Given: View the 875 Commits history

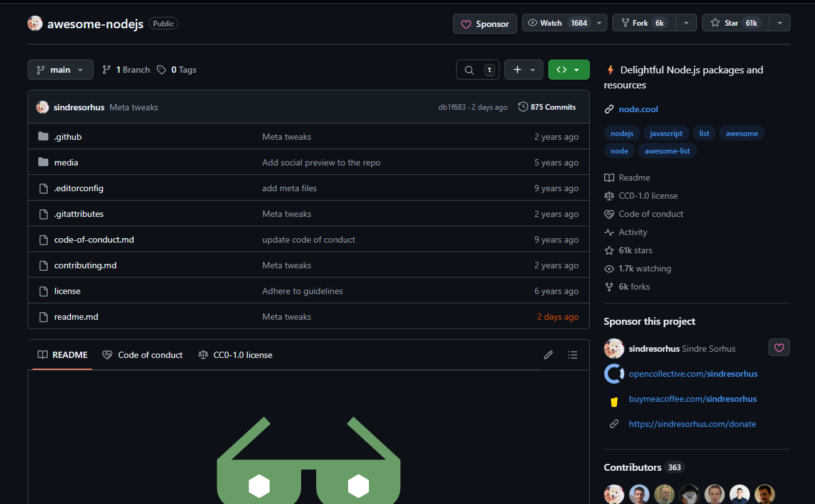Looking at the screenshot, I should [x=547, y=107].
